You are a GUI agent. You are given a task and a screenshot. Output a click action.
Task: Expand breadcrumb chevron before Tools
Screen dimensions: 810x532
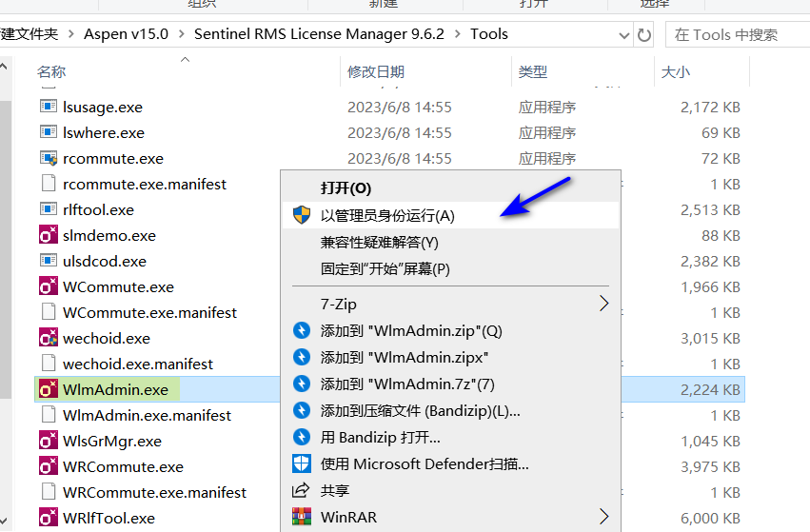tap(458, 34)
